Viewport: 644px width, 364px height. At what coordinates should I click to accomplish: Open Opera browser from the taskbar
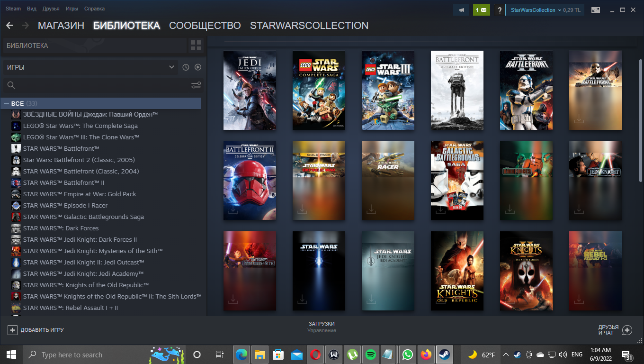click(x=315, y=355)
